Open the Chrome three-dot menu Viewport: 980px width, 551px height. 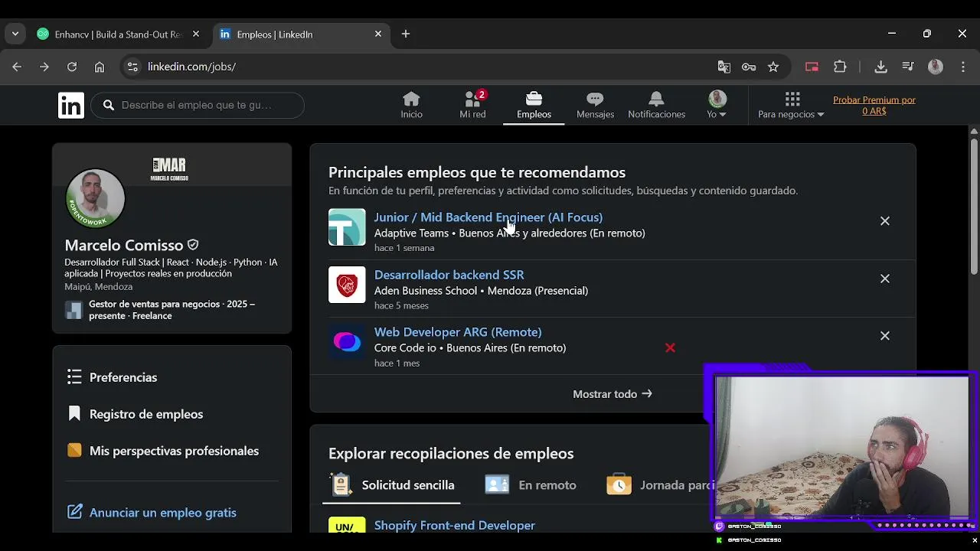(x=963, y=67)
